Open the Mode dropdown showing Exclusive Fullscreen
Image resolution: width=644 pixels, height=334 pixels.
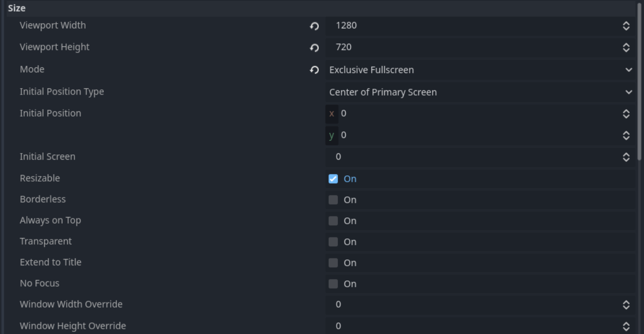480,70
